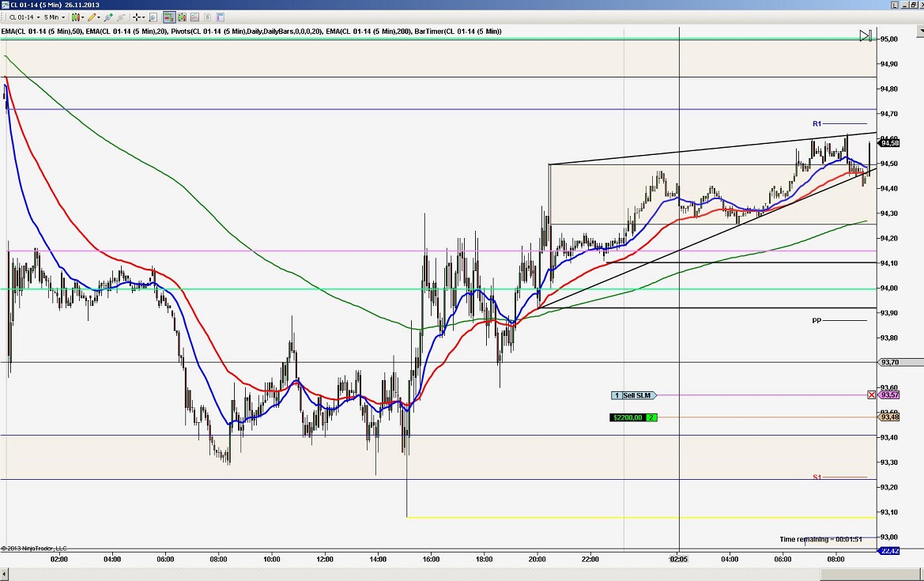Open the 5 Min interval dropdown
The width and height of the screenshot is (924, 581).
click(x=62, y=17)
